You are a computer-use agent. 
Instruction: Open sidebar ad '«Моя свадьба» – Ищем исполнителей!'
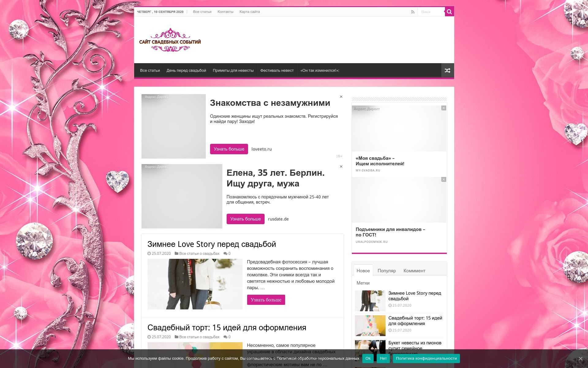pos(380,161)
